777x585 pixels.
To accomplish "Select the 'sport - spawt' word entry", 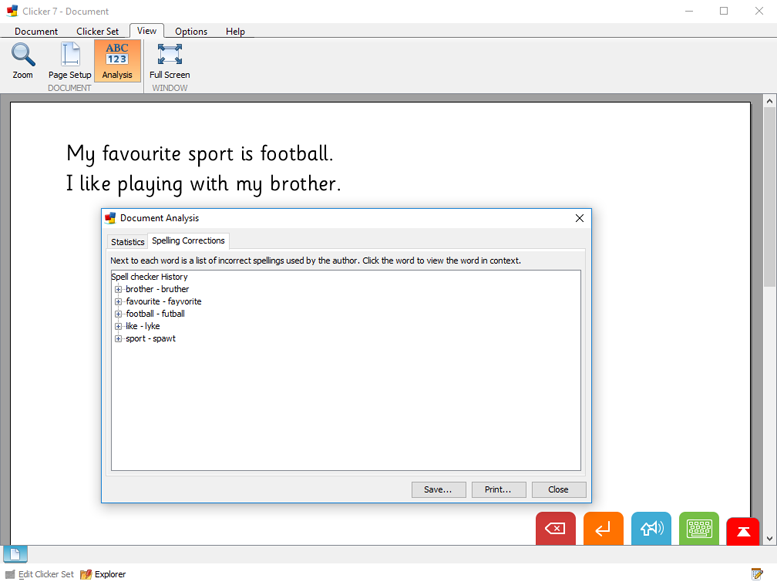I will point(150,338).
